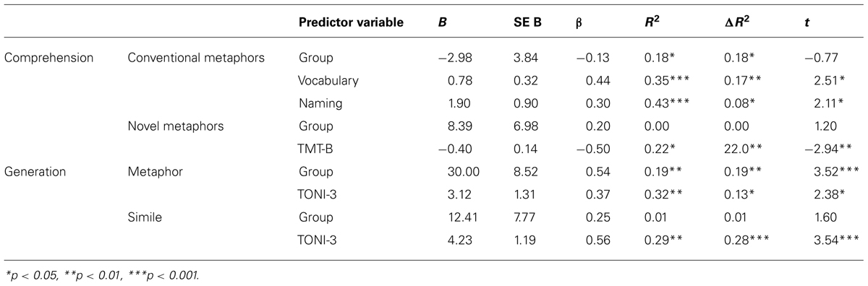Click the Metaphor subheading under Generation
The image size is (868, 286).
coord(151,172)
